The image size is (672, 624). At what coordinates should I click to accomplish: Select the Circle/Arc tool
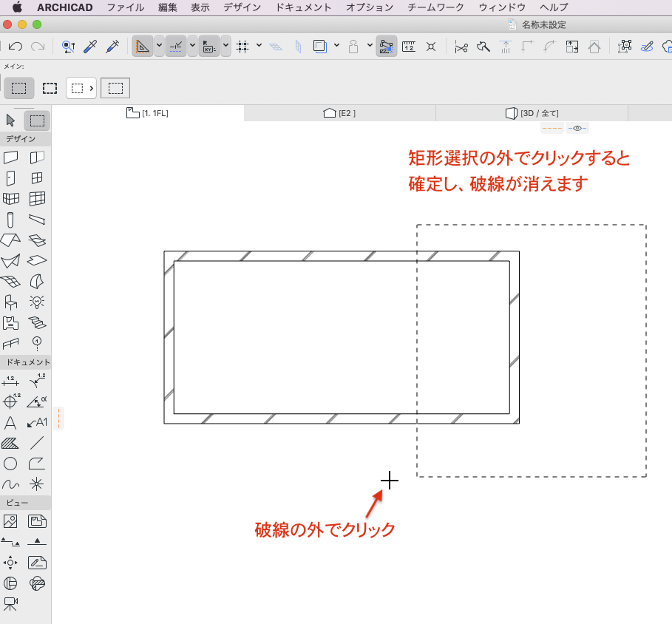tap(10, 464)
